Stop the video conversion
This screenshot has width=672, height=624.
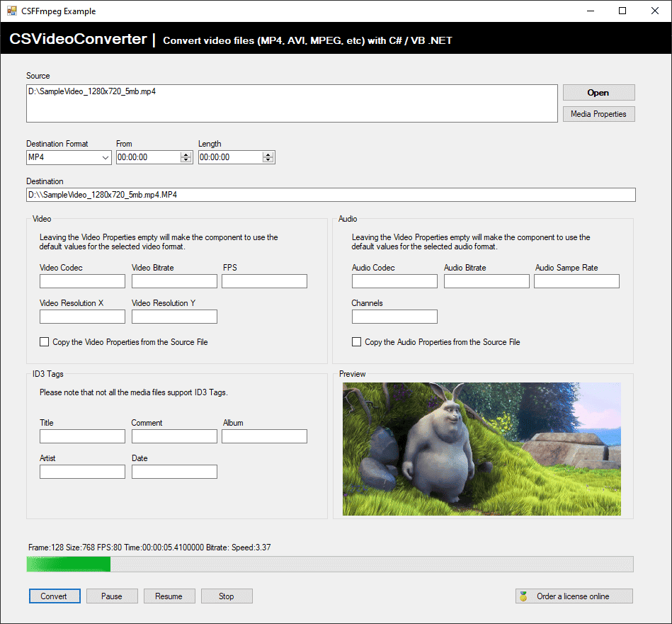227,596
